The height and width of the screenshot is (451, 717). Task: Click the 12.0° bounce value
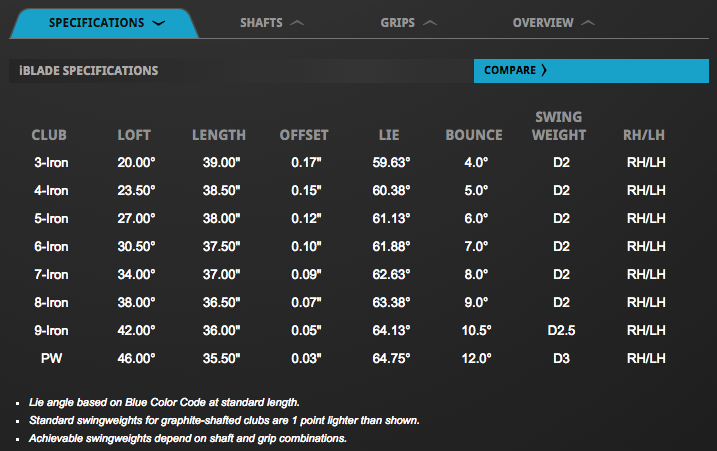click(x=476, y=358)
